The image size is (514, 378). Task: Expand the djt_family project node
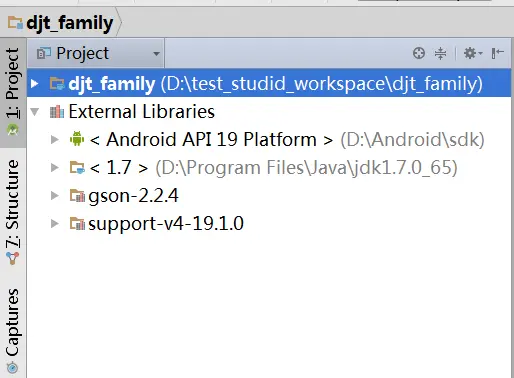point(34,83)
